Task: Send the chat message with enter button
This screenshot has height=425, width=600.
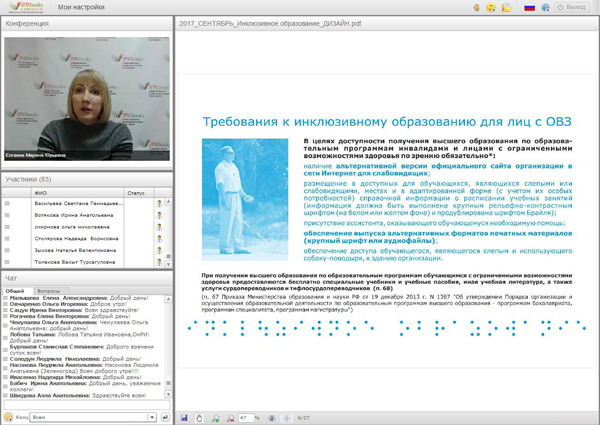Action: [165, 417]
